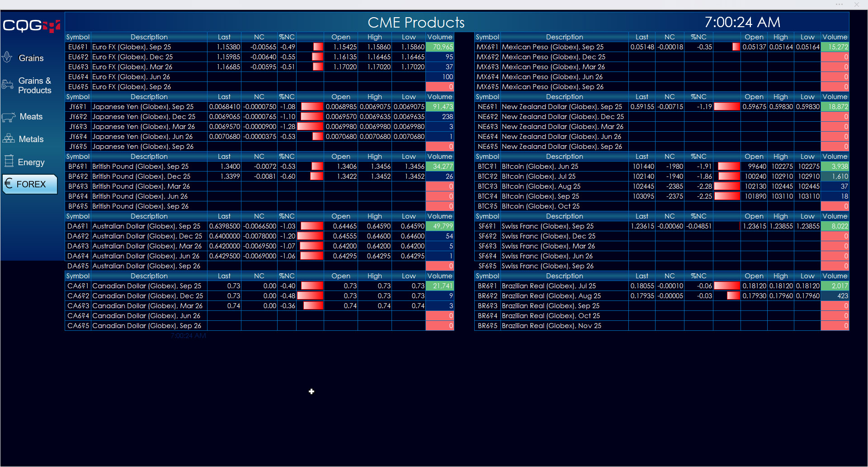Select symbol CA6?1 row
Screen dimensions: 868x467
click(78, 286)
